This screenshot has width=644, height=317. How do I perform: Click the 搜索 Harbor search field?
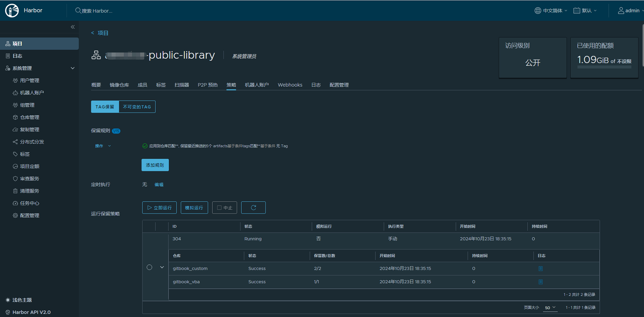(97, 11)
